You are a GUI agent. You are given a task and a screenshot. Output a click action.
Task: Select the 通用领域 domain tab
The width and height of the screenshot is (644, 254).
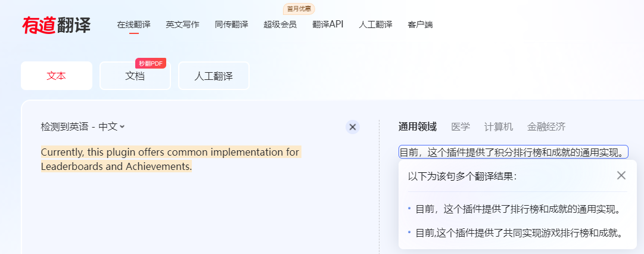[x=417, y=126]
